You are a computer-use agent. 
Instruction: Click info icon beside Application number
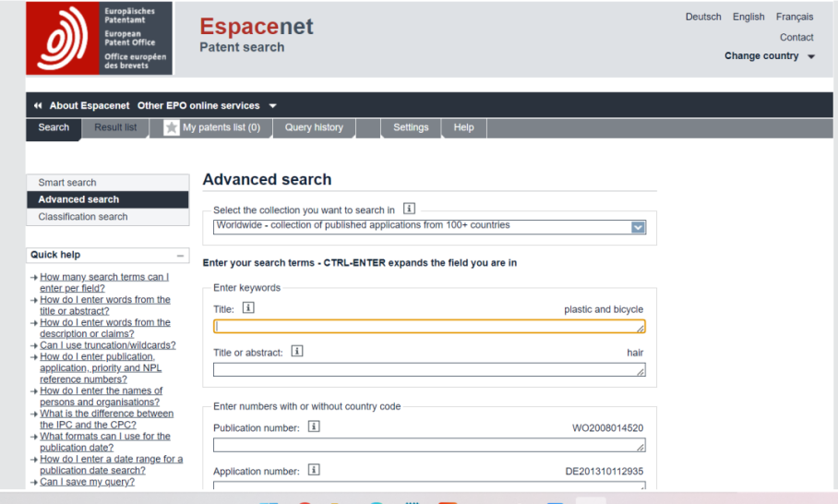pos(314,470)
